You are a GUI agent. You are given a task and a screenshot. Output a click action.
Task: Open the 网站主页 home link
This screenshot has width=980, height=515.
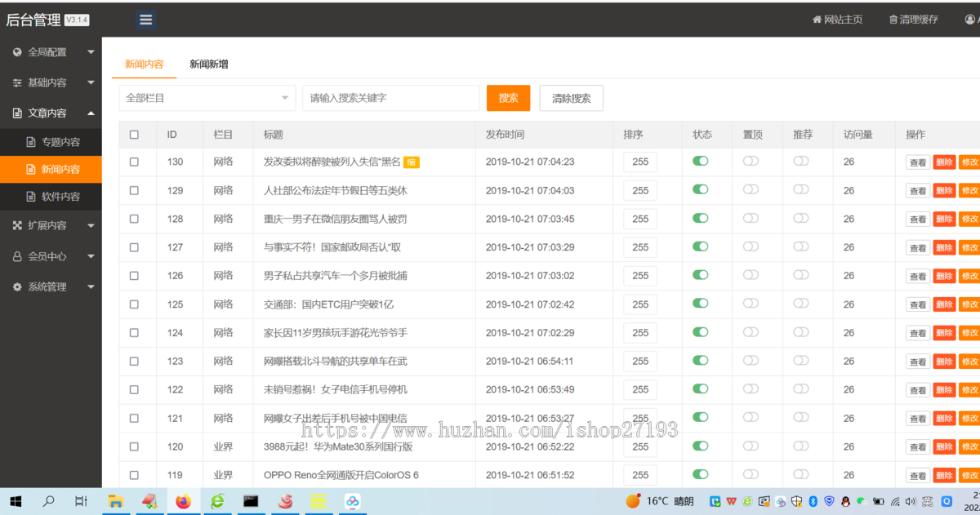tap(837, 20)
